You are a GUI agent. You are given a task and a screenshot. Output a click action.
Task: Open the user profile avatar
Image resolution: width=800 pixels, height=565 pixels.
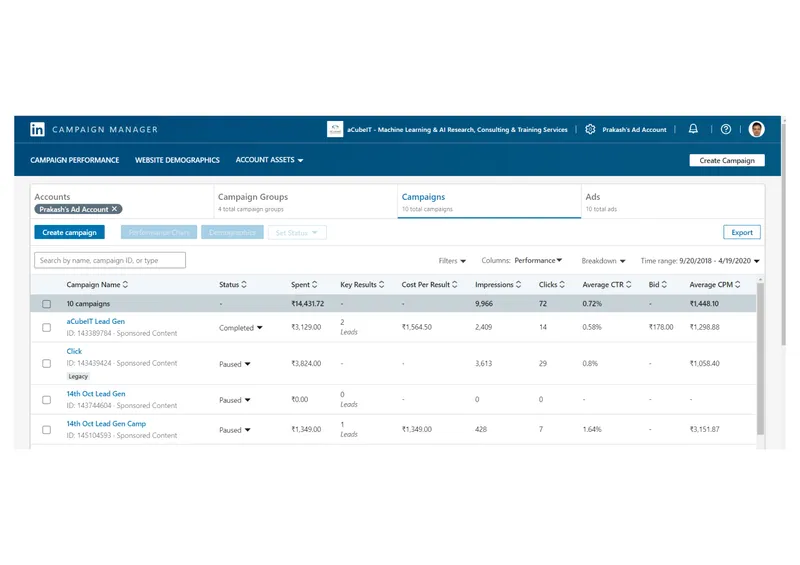click(756, 129)
